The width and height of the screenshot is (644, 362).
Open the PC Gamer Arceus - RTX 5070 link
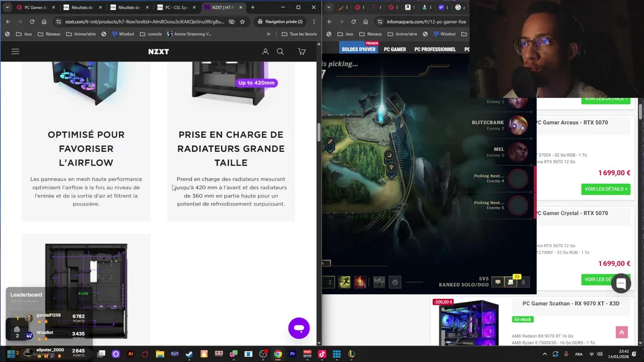click(572, 123)
